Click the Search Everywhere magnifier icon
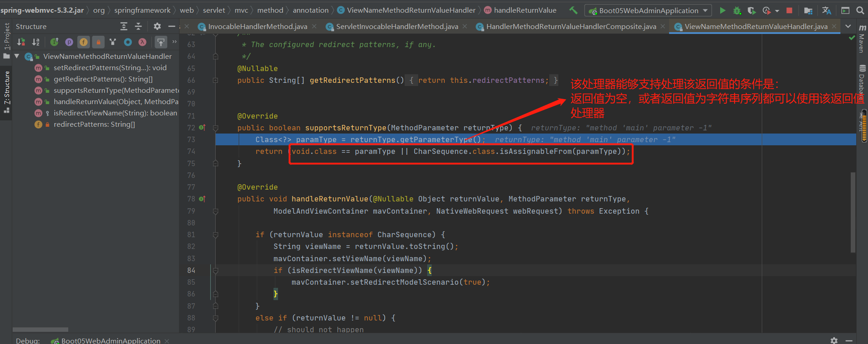This screenshot has height=344, width=868. pos(860,10)
